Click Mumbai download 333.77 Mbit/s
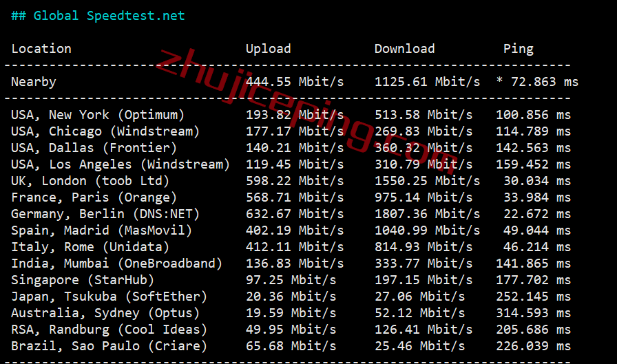Screen dimensions: 617x364 pyautogui.click(x=423, y=264)
